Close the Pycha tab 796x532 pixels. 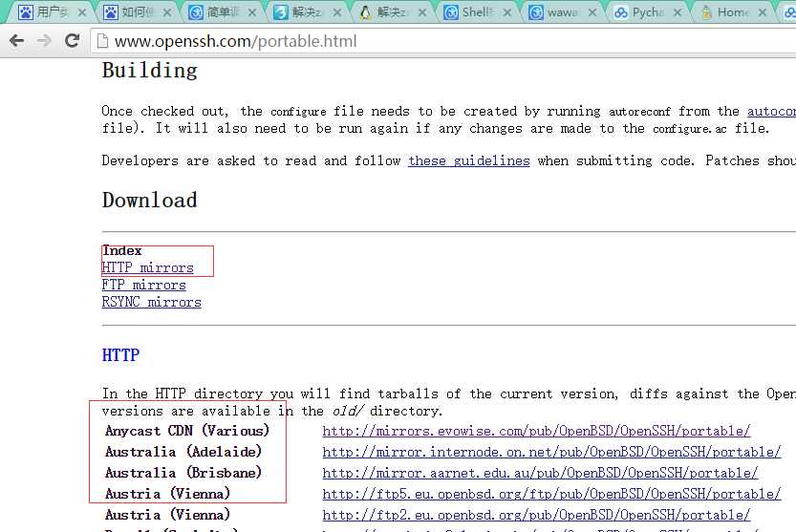tap(678, 12)
